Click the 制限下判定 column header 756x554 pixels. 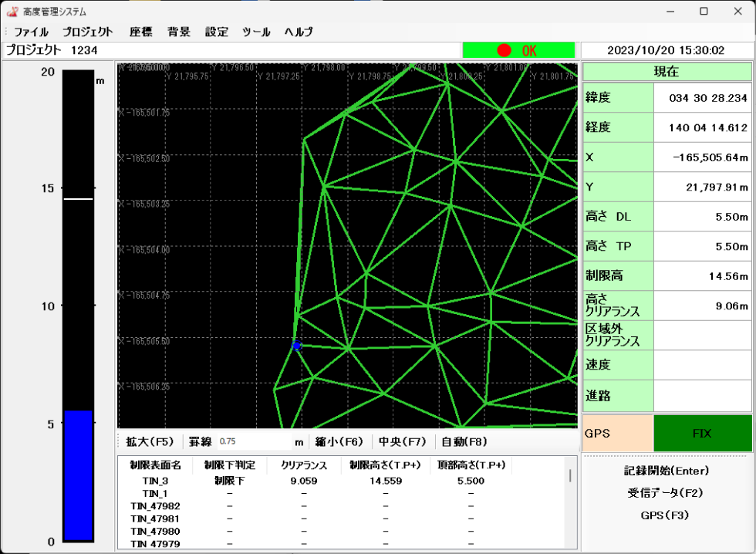230,465
